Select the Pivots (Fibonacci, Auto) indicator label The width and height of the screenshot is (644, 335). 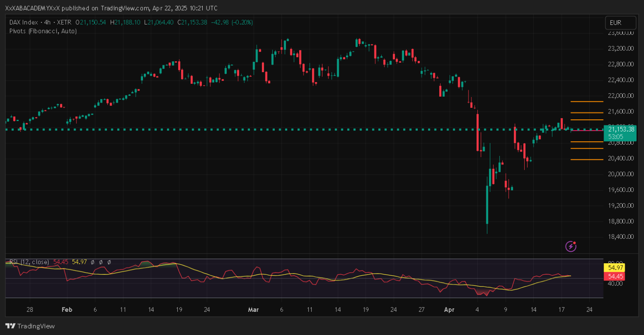[43, 31]
